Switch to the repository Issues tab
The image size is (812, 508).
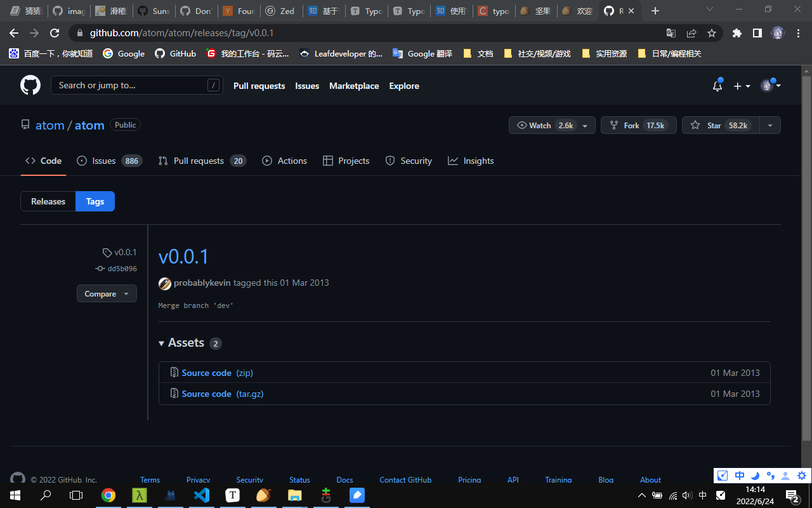pos(109,161)
